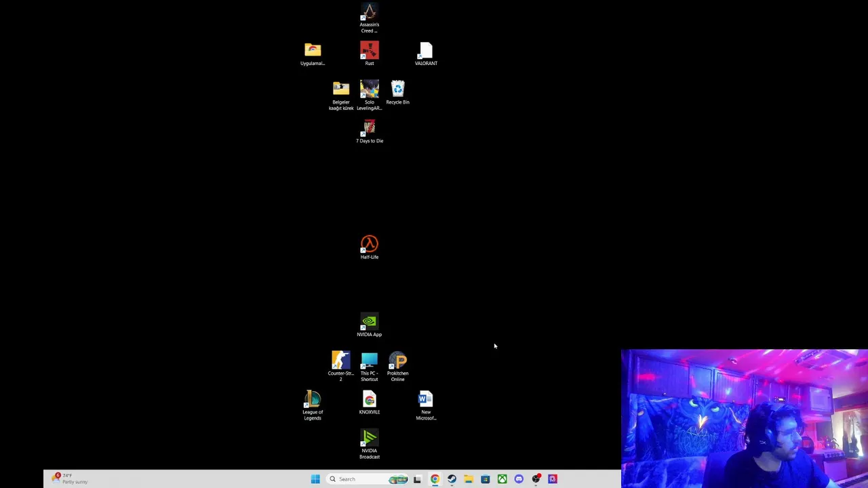
Task: Open Discord from the taskbar
Action: click(519, 479)
